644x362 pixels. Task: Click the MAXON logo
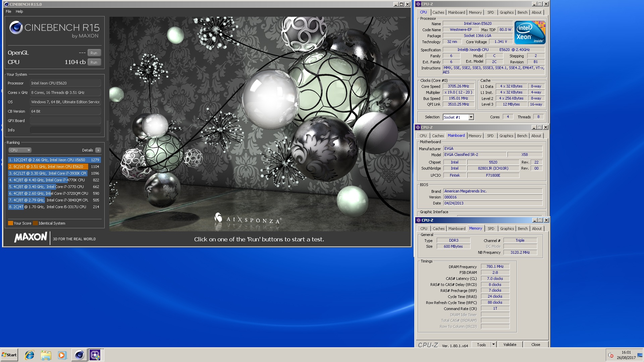31,238
